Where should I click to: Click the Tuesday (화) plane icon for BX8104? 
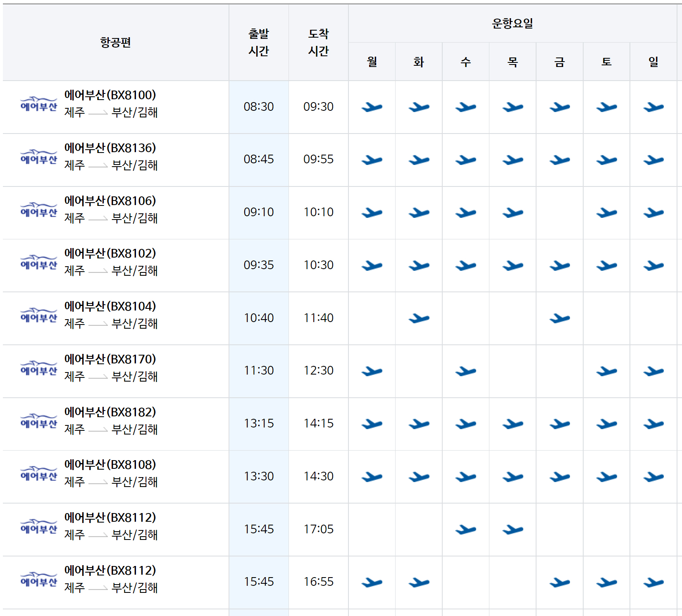tap(419, 318)
